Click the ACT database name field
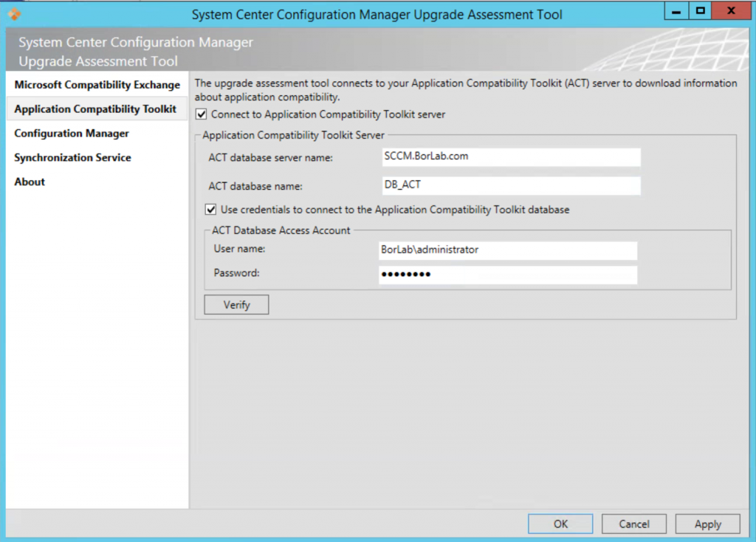 point(511,185)
